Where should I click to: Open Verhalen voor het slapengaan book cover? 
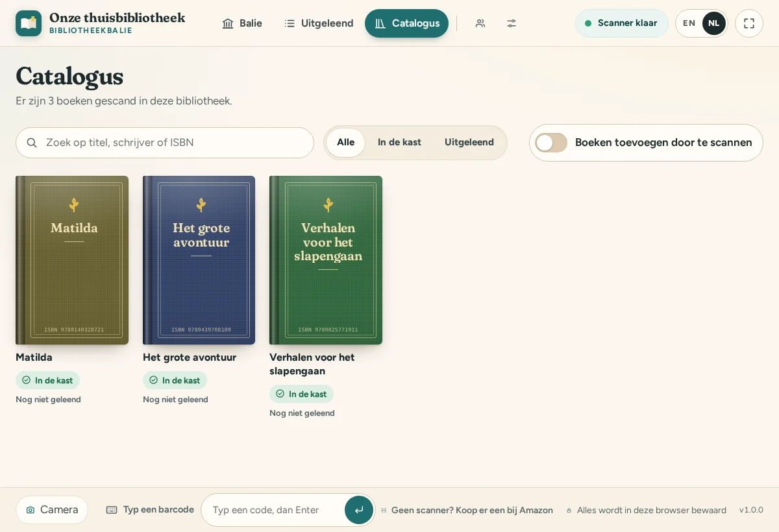pyautogui.click(x=326, y=260)
